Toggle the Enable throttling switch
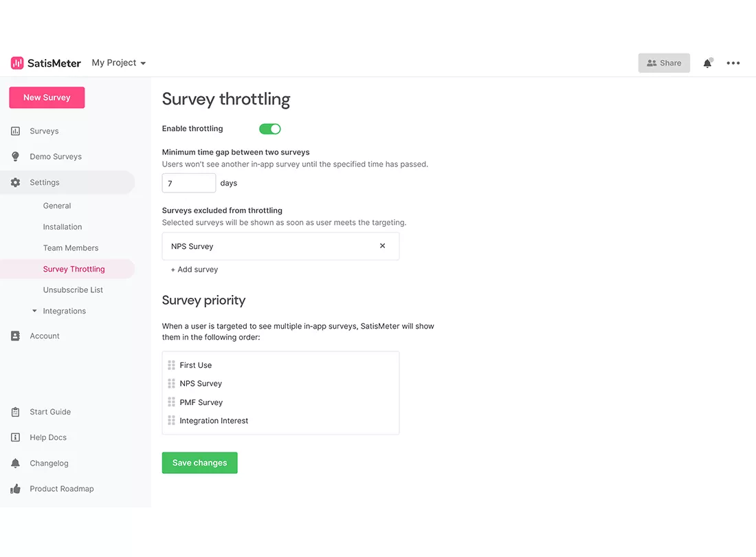This screenshot has height=557, width=756. pos(269,129)
